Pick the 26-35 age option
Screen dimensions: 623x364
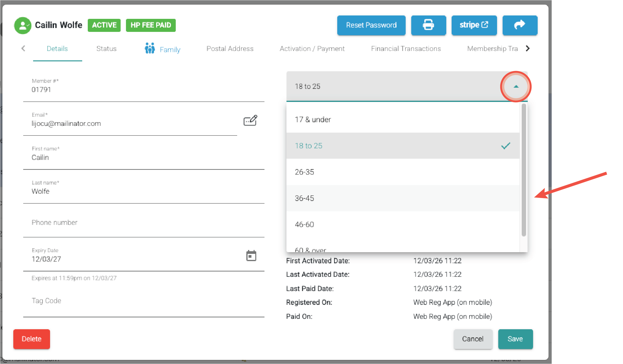pos(403,172)
